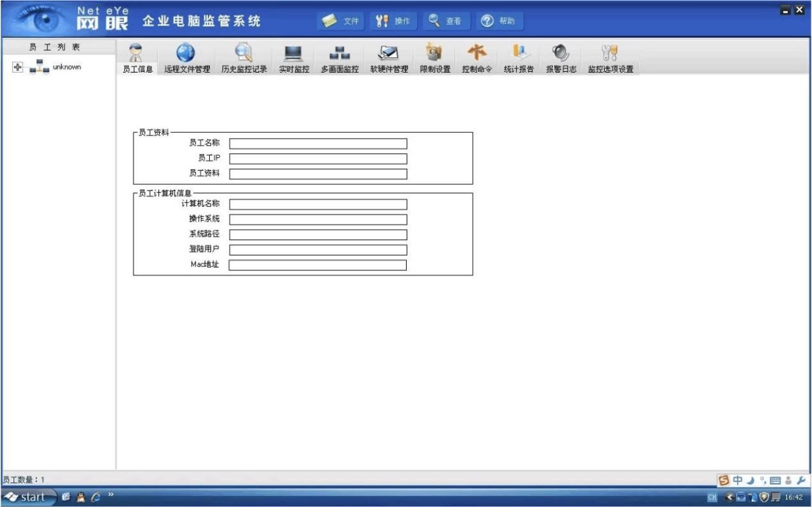Click the 软硬件管理 icon

point(389,53)
